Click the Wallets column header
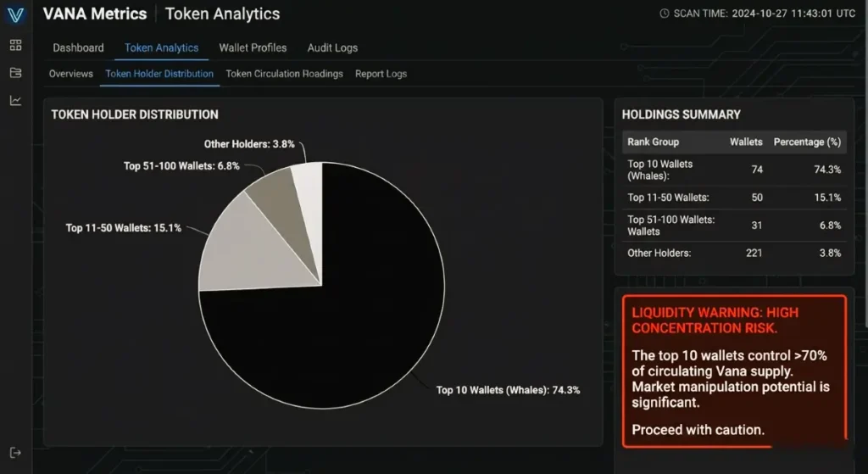The width and height of the screenshot is (868, 474). [x=746, y=142]
